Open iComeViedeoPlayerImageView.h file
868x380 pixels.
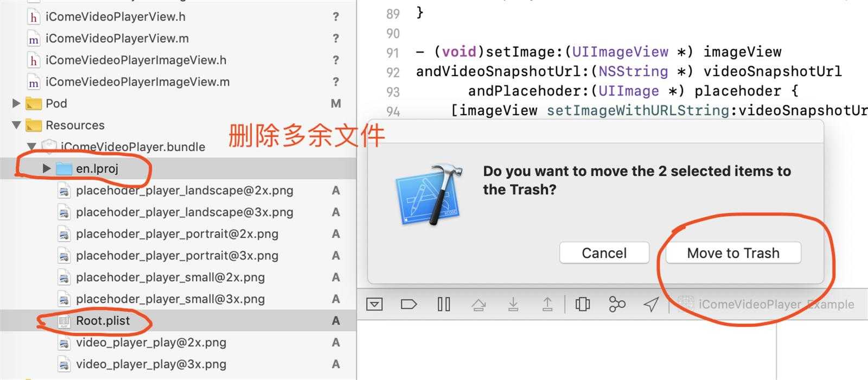(136, 60)
